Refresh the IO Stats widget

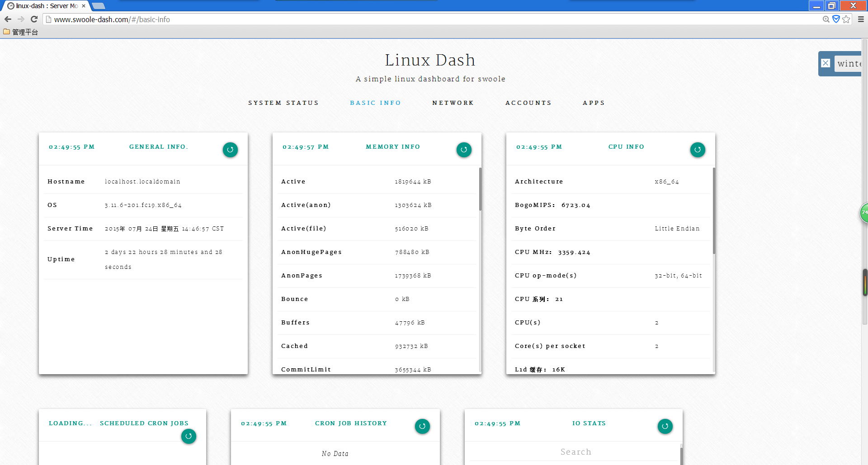[665, 426]
